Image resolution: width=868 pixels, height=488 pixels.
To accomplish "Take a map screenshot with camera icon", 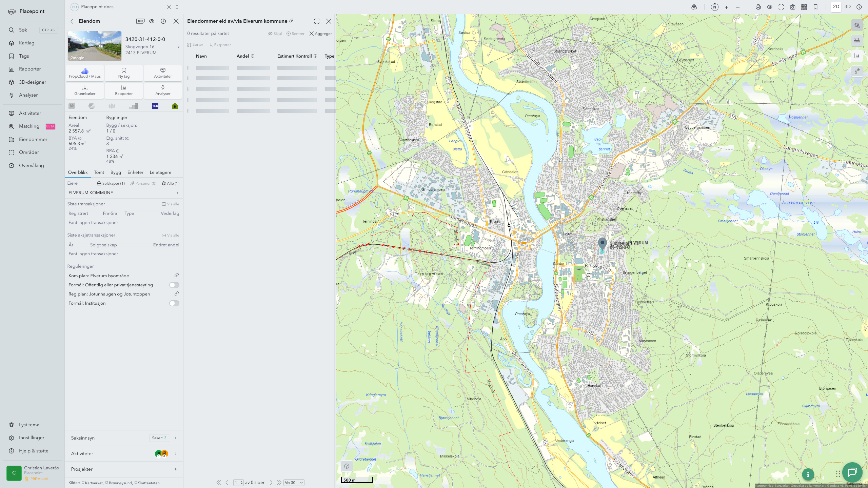I will (x=792, y=7).
